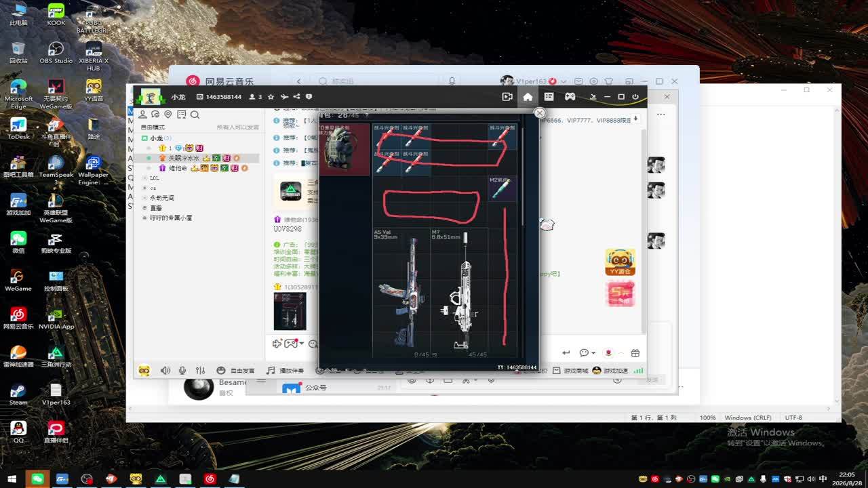Viewport: 868px width, 488px height.
Task: Open the bulletin note icon in YY sidebar
Action: point(181,115)
